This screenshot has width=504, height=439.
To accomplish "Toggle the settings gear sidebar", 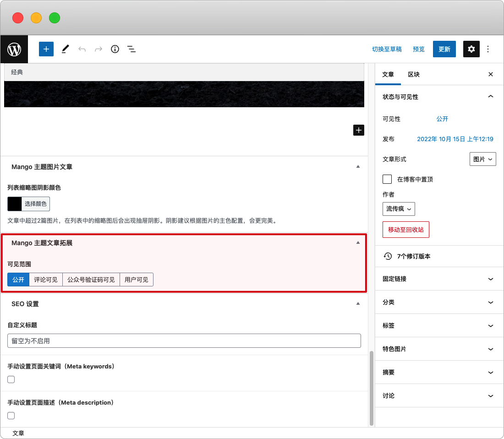I will pos(471,49).
